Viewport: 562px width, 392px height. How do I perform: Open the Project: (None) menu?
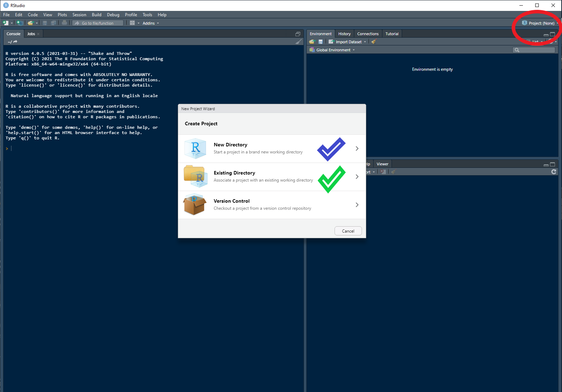pos(541,23)
